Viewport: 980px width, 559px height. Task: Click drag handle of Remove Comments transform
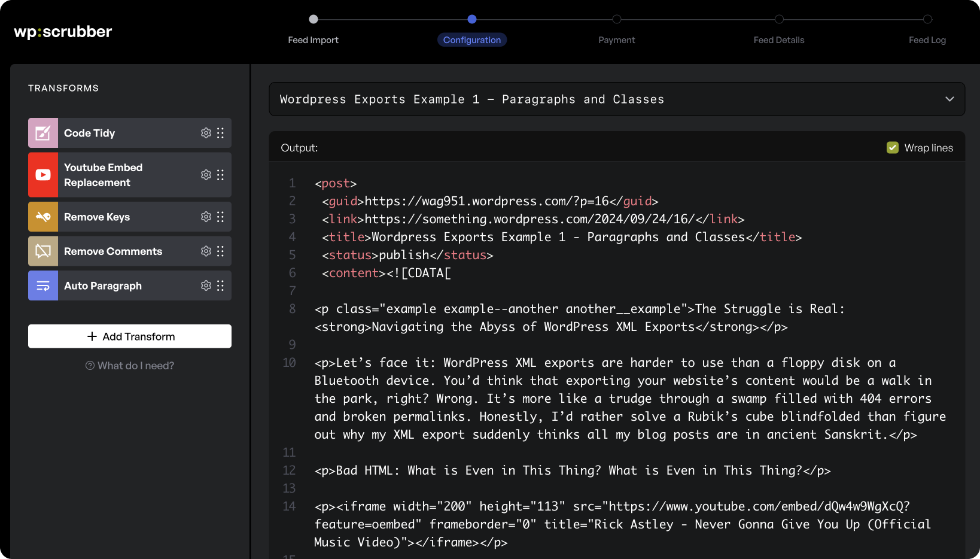[221, 251]
